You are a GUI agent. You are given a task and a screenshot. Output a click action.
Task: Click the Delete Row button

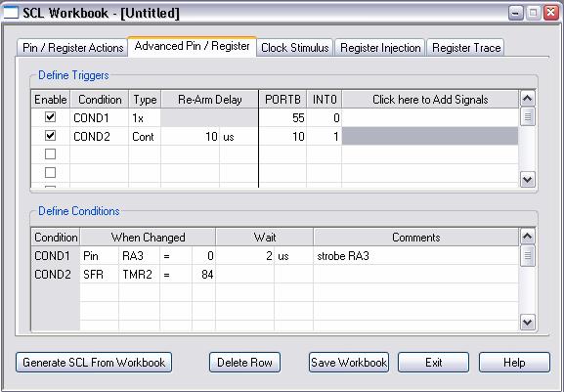[x=244, y=362]
